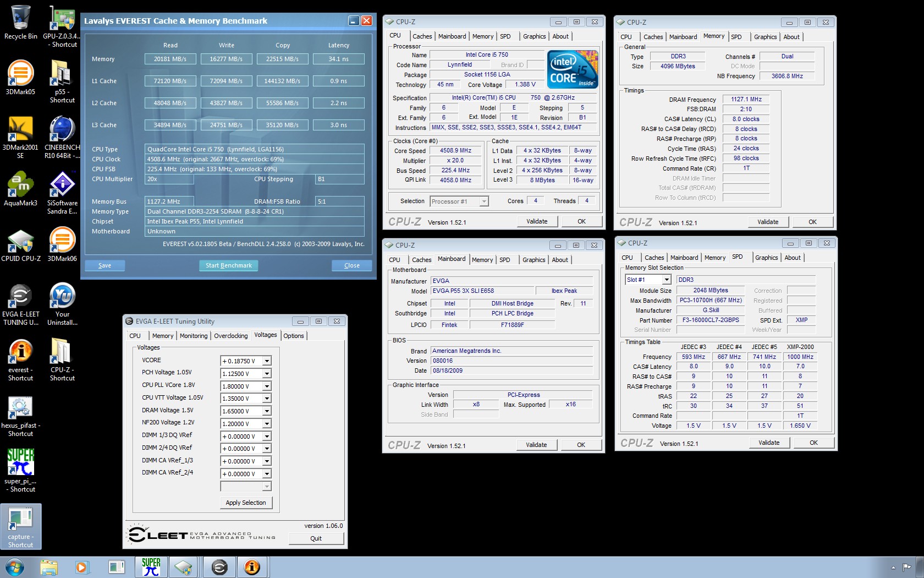Image resolution: width=924 pixels, height=578 pixels.
Task: Launch CINEBENCH R10 64Bit shortcut
Action: 62,137
